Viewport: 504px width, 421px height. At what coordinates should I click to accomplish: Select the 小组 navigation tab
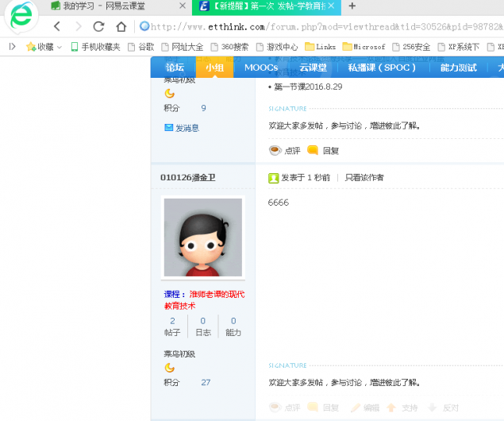(215, 68)
